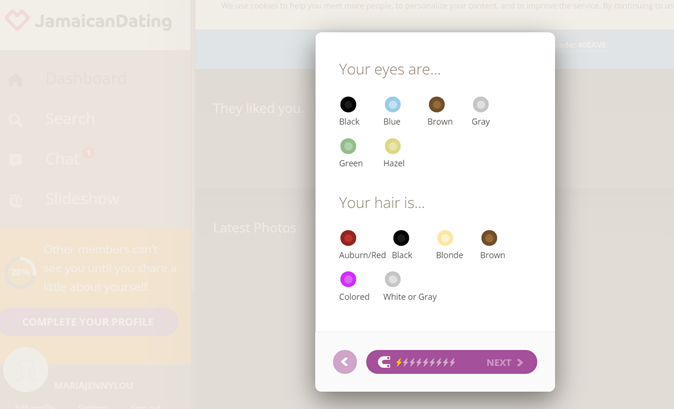
Task: Open Slideshow in sidebar
Action: [82, 199]
